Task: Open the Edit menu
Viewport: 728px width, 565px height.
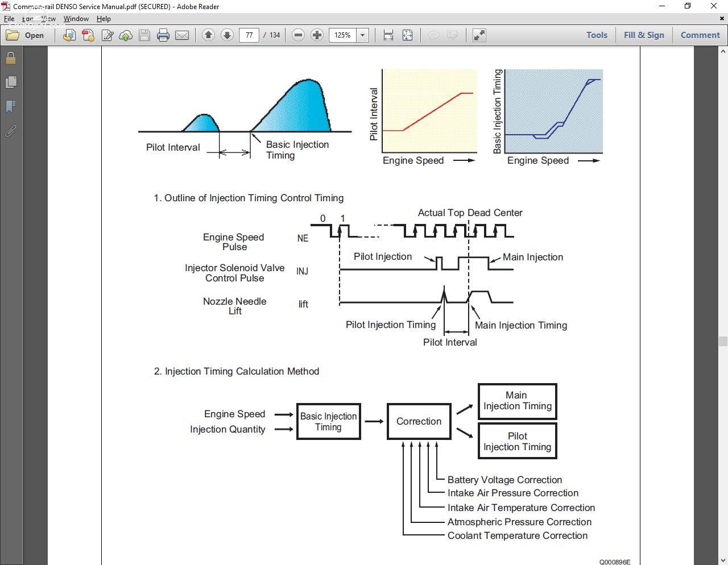Action: [x=27, y=19]
